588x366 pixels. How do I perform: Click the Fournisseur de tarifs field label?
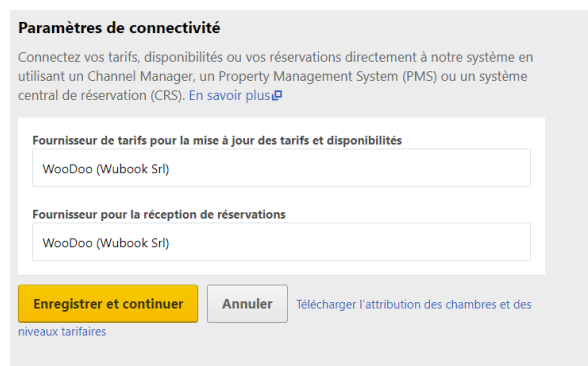(217, 141)
